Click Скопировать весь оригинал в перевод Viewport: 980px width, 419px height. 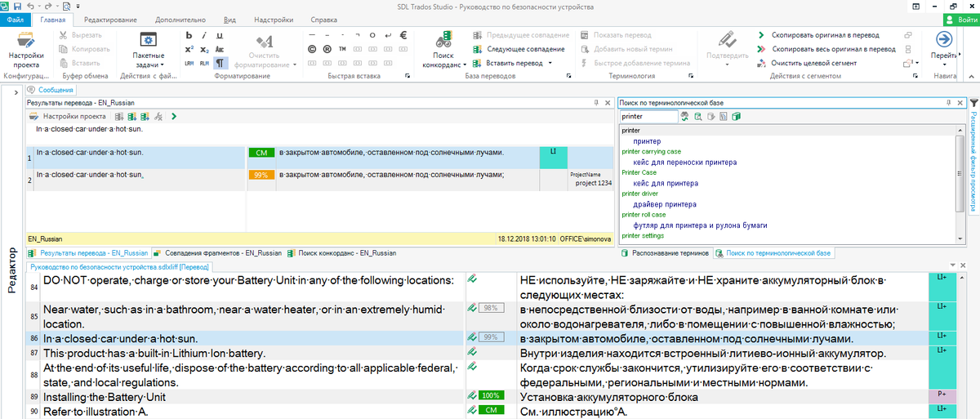[826, 49]
